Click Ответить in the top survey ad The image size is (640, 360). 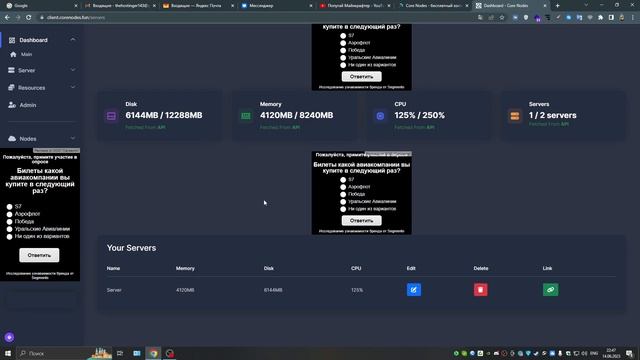pos(362,76)
